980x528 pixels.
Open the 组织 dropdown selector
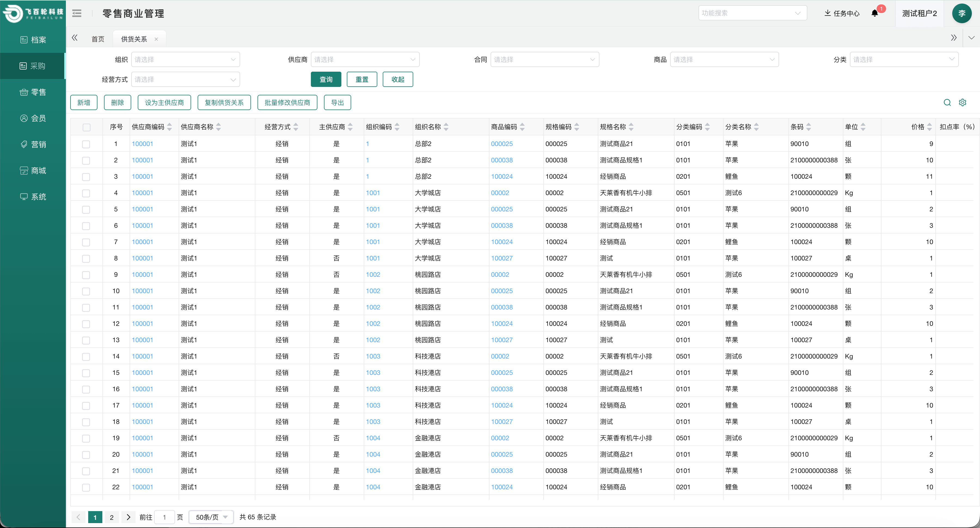click(x=186, y=59)
